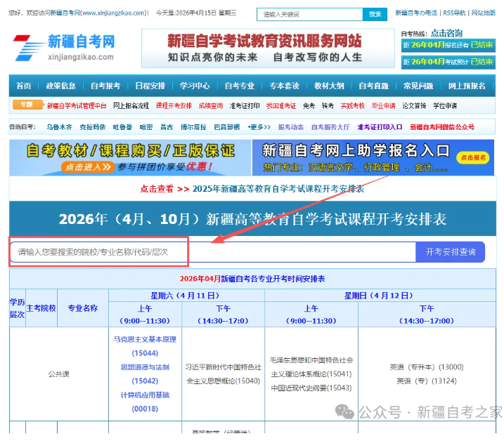The image size is (504, 441).
Task: Open 思想道德与法制 (15042) course link
Action: (145, 374)
